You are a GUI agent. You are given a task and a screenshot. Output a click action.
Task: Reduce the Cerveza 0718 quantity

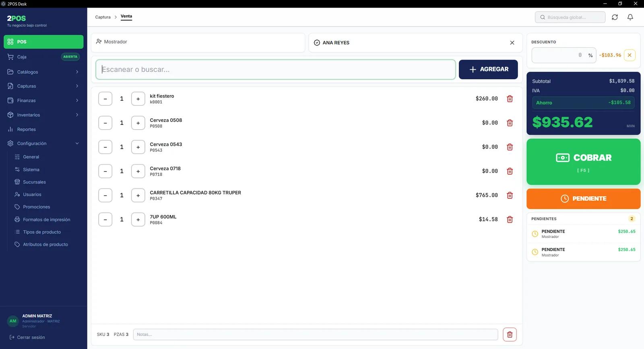105,171
